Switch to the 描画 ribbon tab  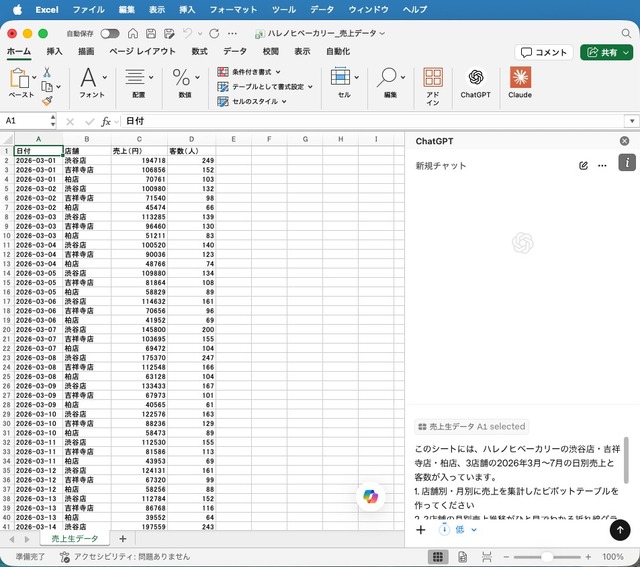pyautogui.click(x=86, y=51)
